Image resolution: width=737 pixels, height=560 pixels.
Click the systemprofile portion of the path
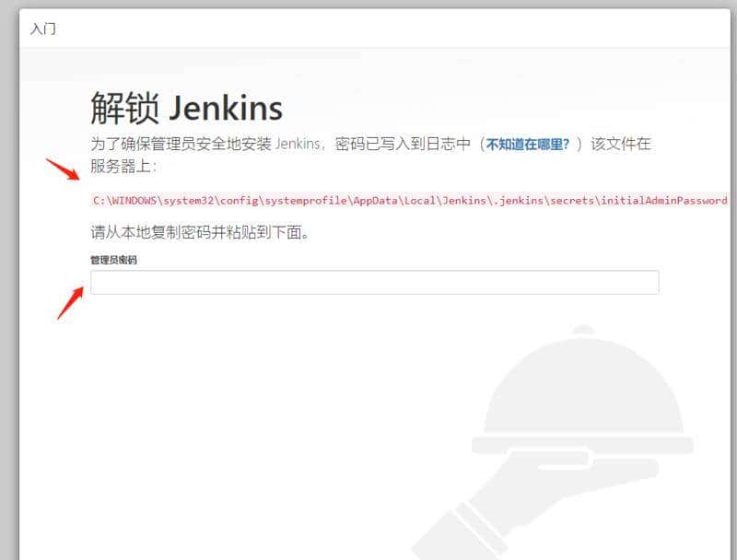pos(295,200)
